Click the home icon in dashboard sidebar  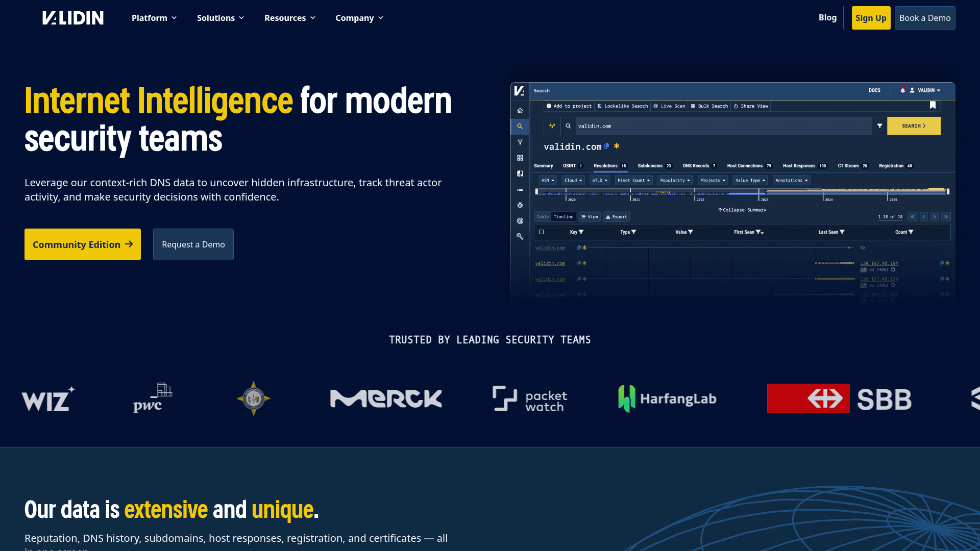(520, 111)
